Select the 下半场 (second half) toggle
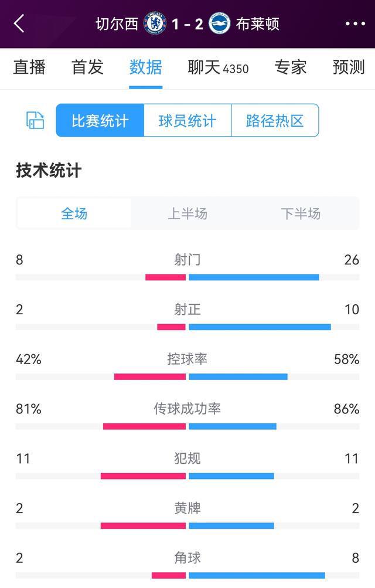This screenshot has height=588, width=375. pos(301,215)
